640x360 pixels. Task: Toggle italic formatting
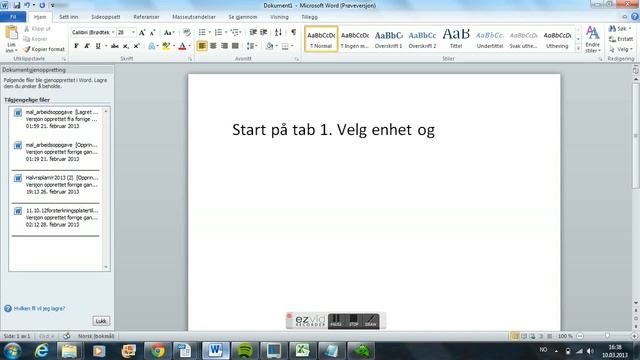click(87, 46)
